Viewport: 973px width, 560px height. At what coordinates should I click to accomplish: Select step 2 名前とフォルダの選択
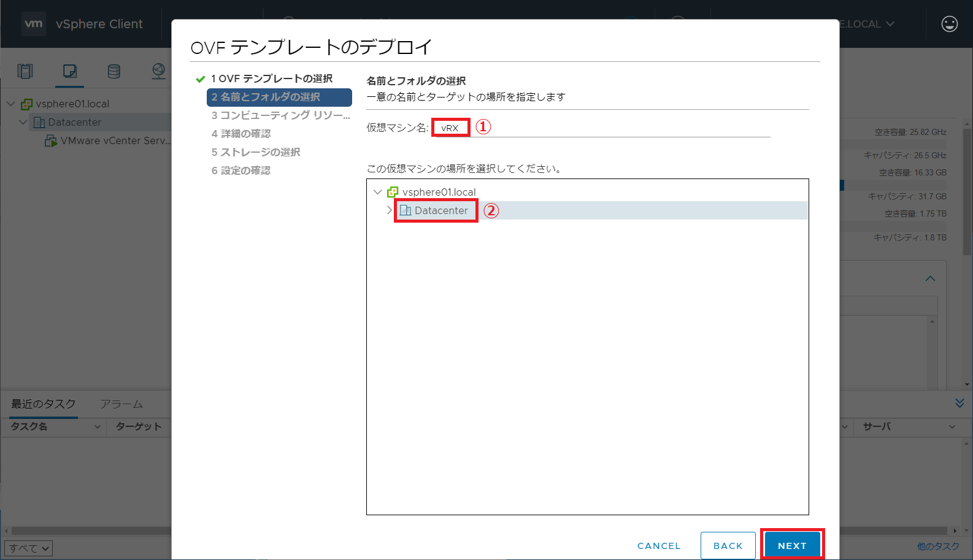click(279, 97)
